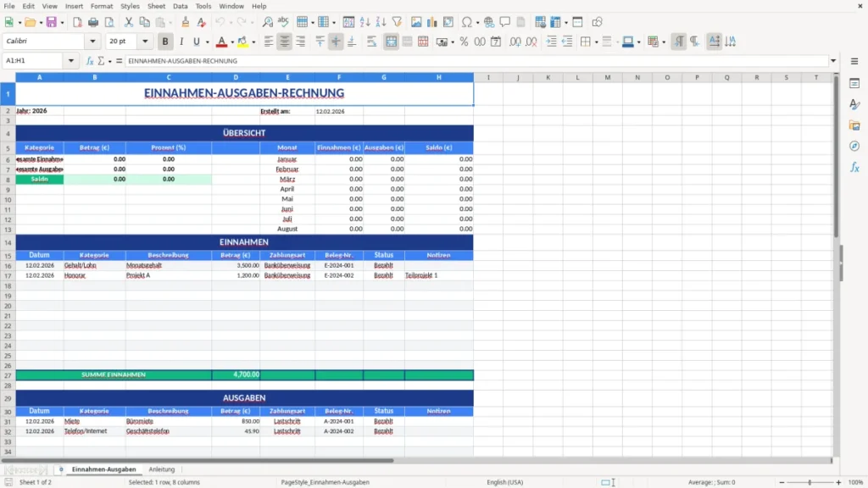Toggle the AutoFilter funnel

click(397, 22)
